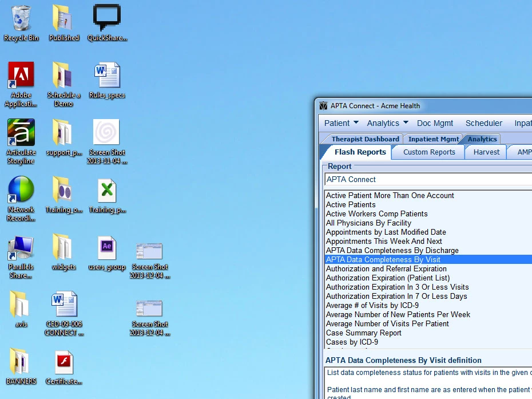Launch the QuickShare desktop icon
Screen dimensions: 532x399
107,18
